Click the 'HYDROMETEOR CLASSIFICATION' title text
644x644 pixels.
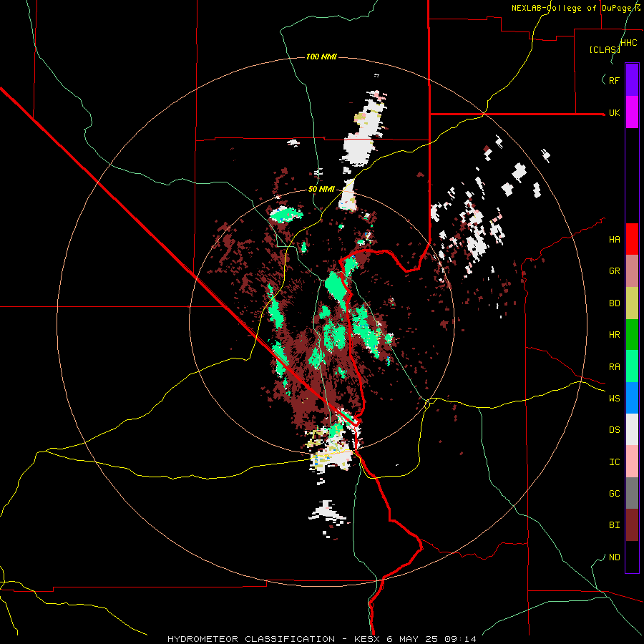click(x=251, y=639)
